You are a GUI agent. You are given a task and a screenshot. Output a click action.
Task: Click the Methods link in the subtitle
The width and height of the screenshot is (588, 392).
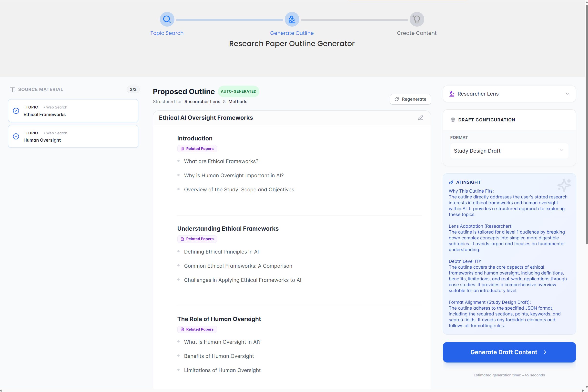point(238,102)
